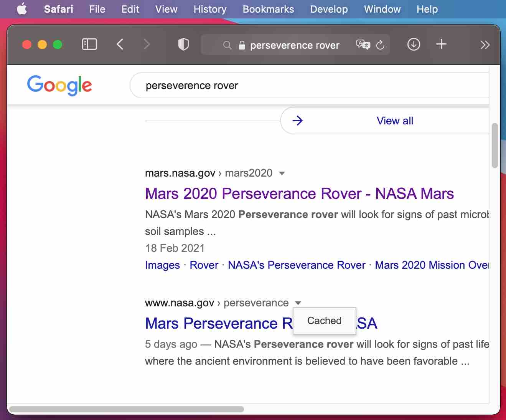Viewport: 506px width, 420px height.
Task: Show more toolbar items chevron
Action: 485,45
